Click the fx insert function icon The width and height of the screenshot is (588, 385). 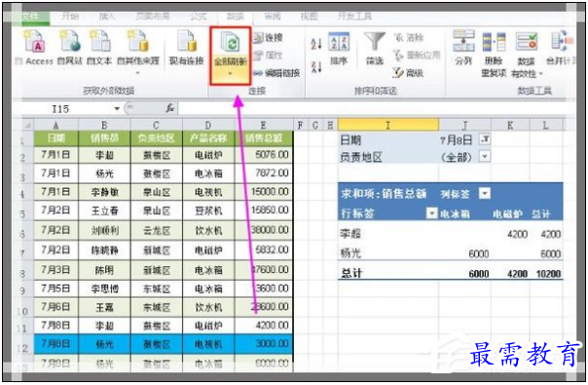pos(170,108)
